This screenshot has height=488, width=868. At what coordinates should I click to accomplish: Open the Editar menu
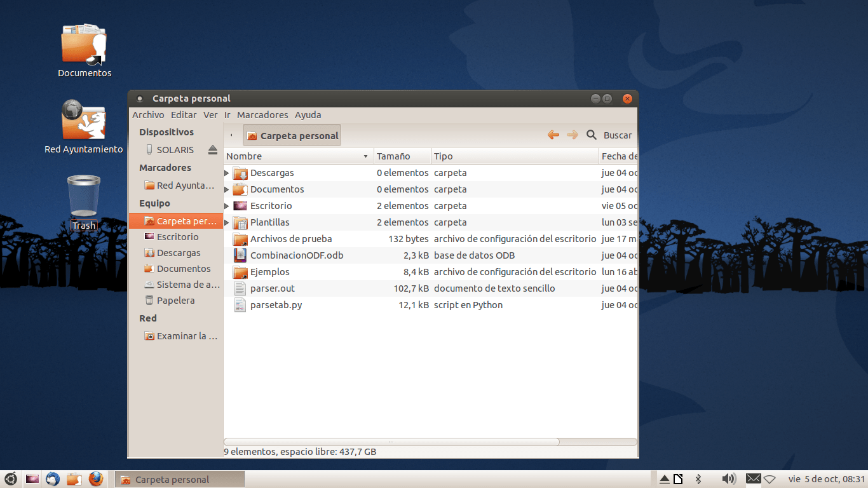184,115
